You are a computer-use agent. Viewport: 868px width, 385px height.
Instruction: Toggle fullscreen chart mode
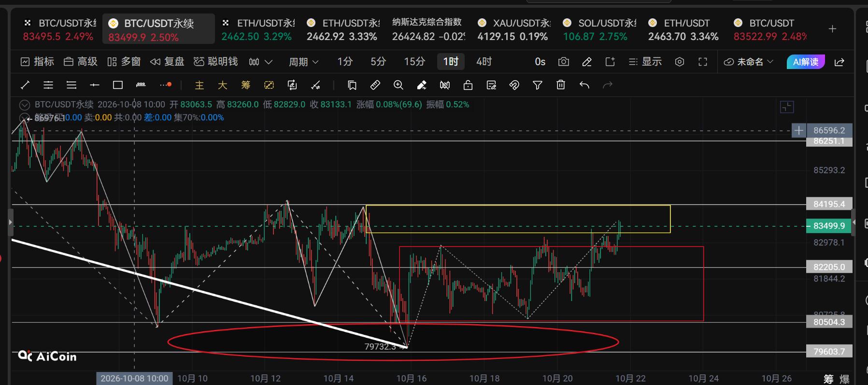coord(703,62)
